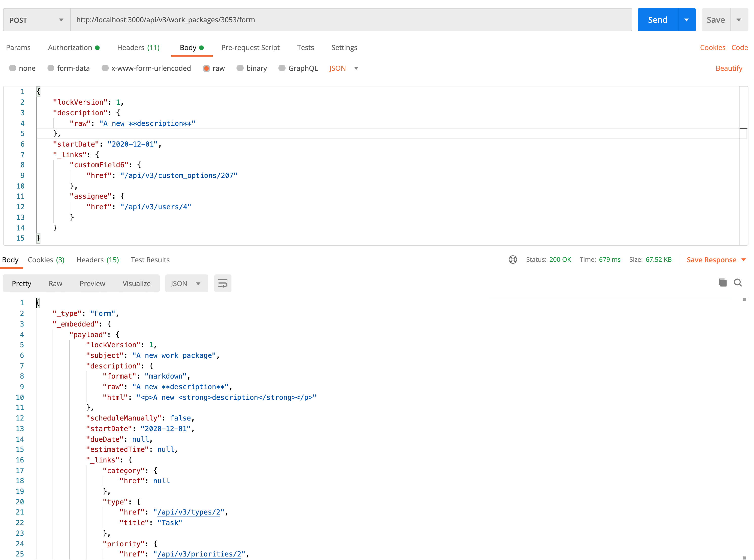Toggle the wrap lines icon button

pos(223,283)
